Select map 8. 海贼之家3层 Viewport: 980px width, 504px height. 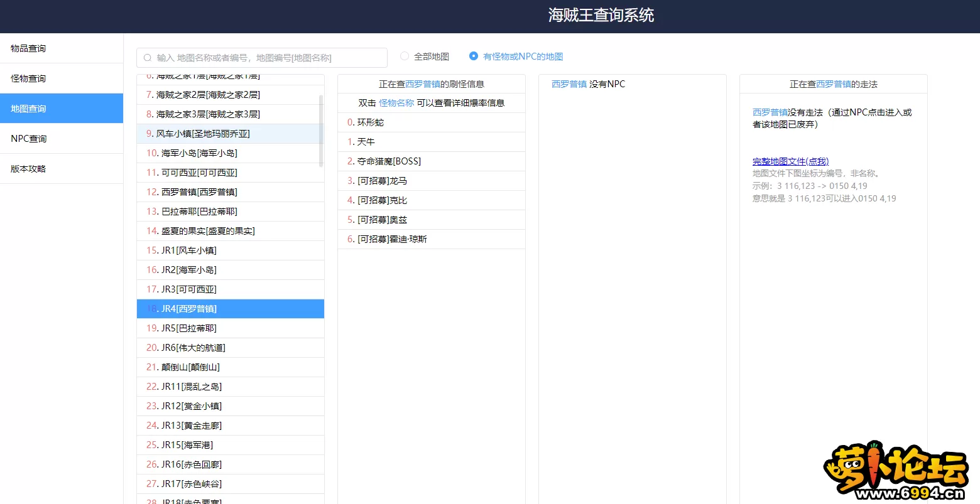(x=231, y=114)
